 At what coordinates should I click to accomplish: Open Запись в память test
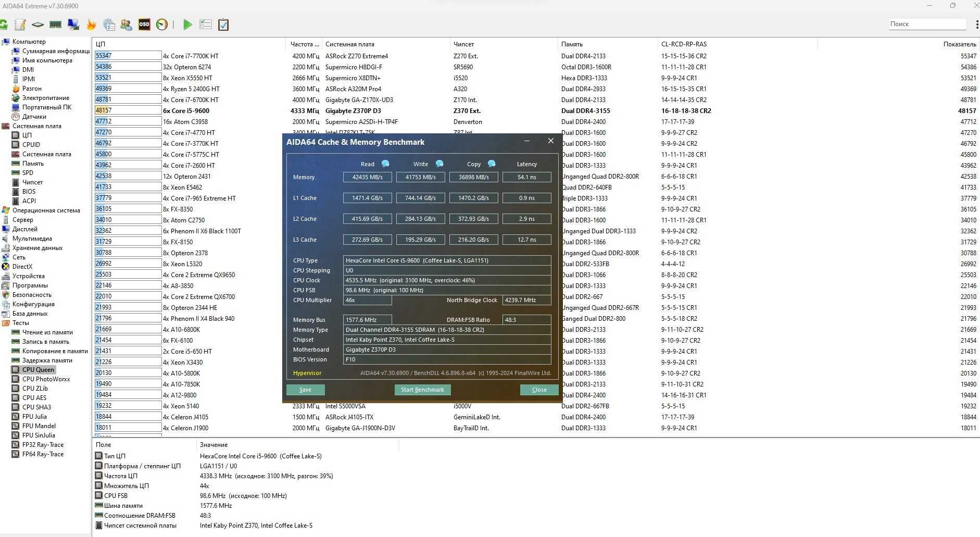(45, 342)
